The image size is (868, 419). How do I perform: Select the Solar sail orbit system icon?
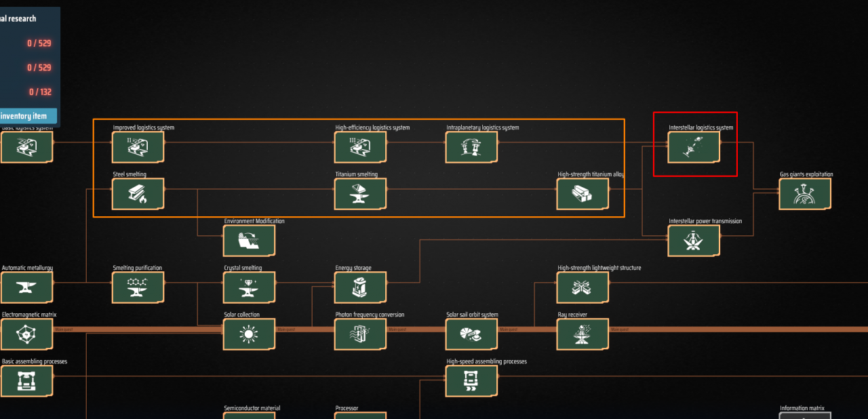[x=471, y=334]
